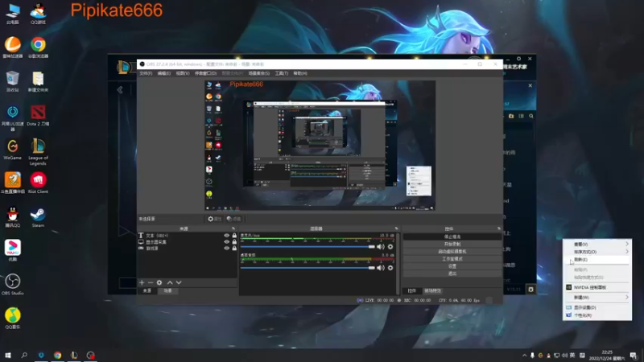Expand the 排序方式(O) submenu arrow
The image size is (644, 362).
tap(627, 252)
